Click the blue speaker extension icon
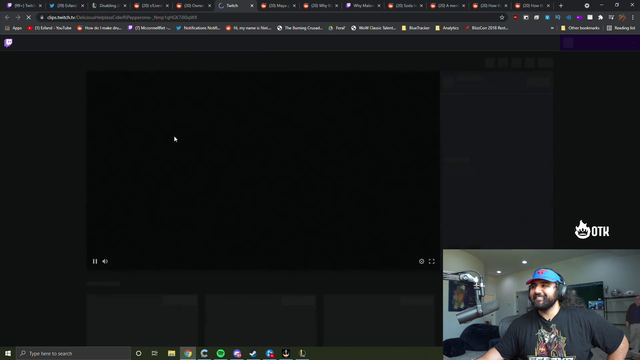 coord(569,18)
